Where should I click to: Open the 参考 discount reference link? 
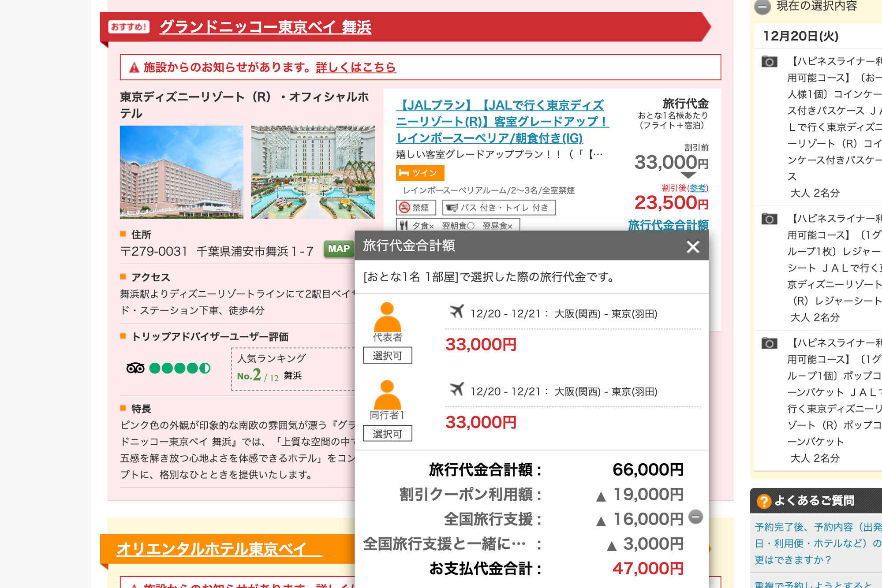[x=697, y=188]
